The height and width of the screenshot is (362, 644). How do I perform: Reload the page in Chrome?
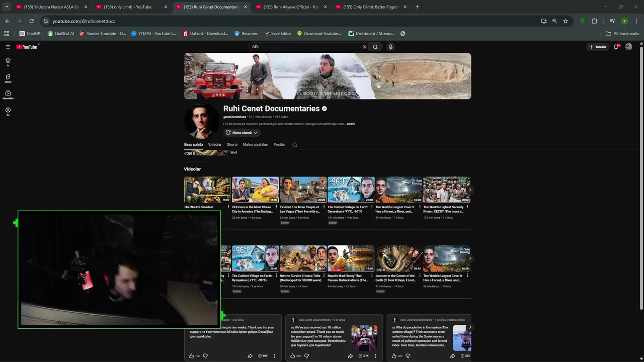31,21
